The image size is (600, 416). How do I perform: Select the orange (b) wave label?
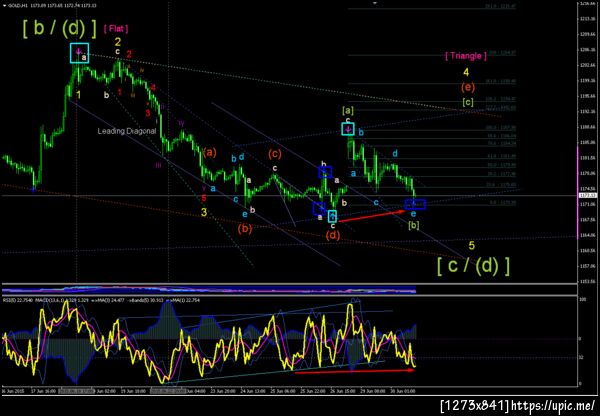245,229
